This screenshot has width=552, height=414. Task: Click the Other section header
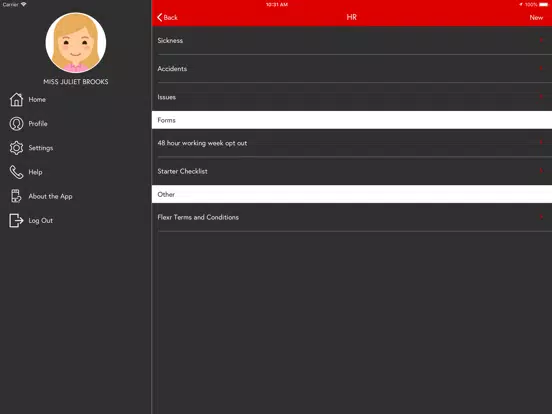[x=352, y=194]
